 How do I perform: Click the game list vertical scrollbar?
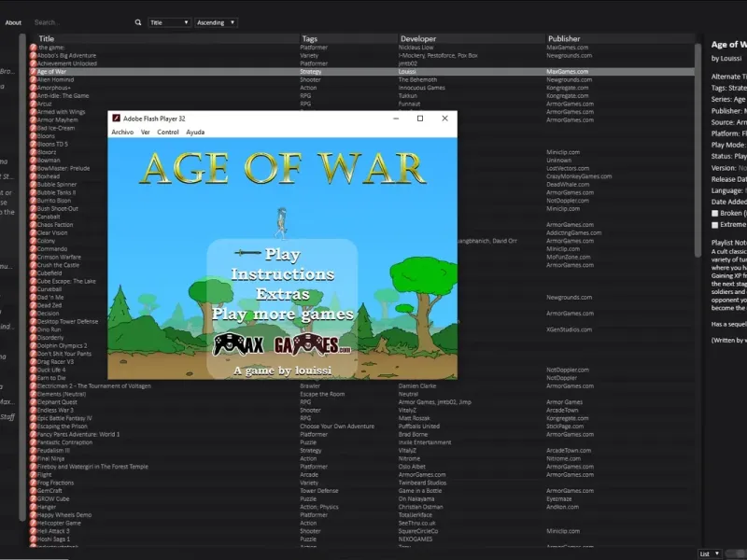(698, 150)
